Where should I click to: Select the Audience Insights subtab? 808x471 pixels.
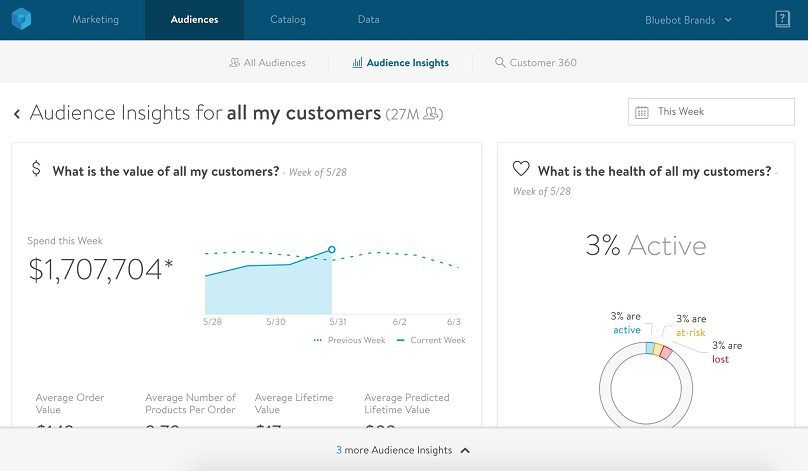[x=400, y=63]
